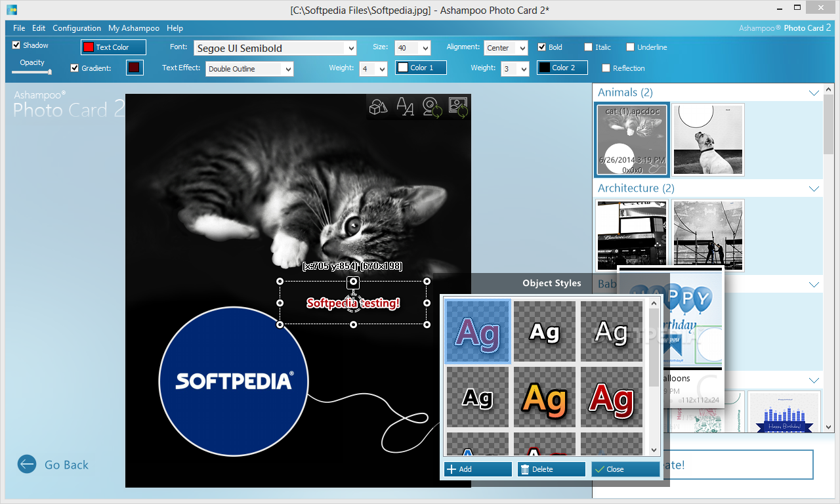The width and height of the screenshot is (840, 504).
Task: Open the Edit menu
Action: [39, 28]
